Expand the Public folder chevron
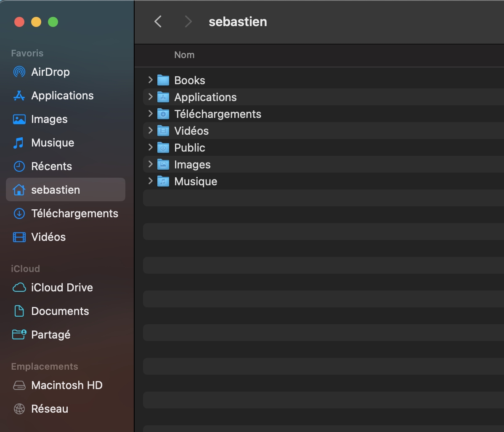 (150, 147)
